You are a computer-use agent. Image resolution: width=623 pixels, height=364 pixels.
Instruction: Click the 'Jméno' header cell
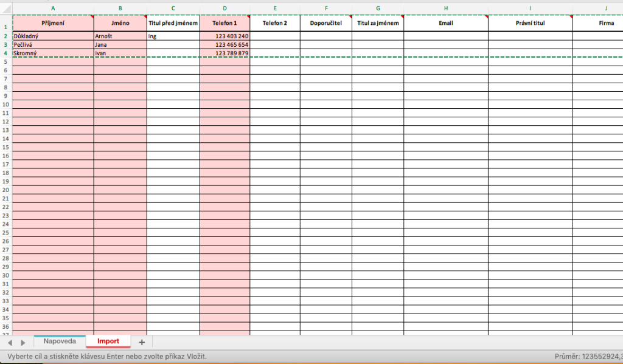coord(120,23)
